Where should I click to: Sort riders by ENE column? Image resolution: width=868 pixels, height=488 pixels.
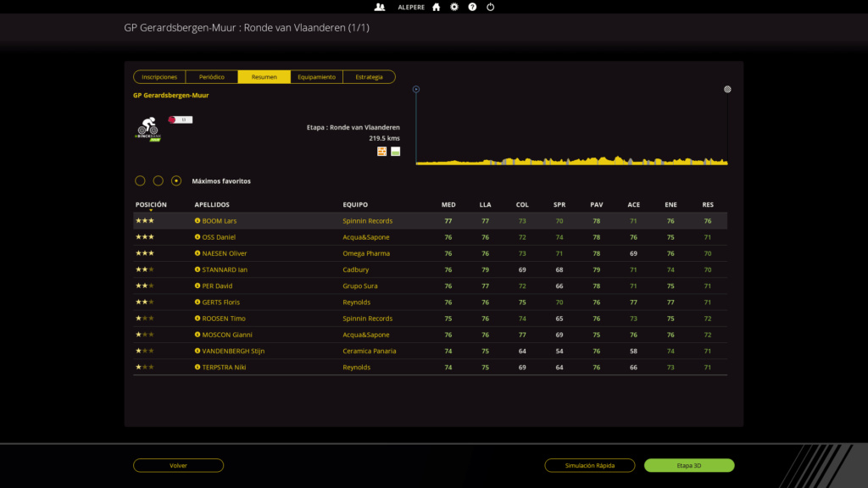coord(671,205)
